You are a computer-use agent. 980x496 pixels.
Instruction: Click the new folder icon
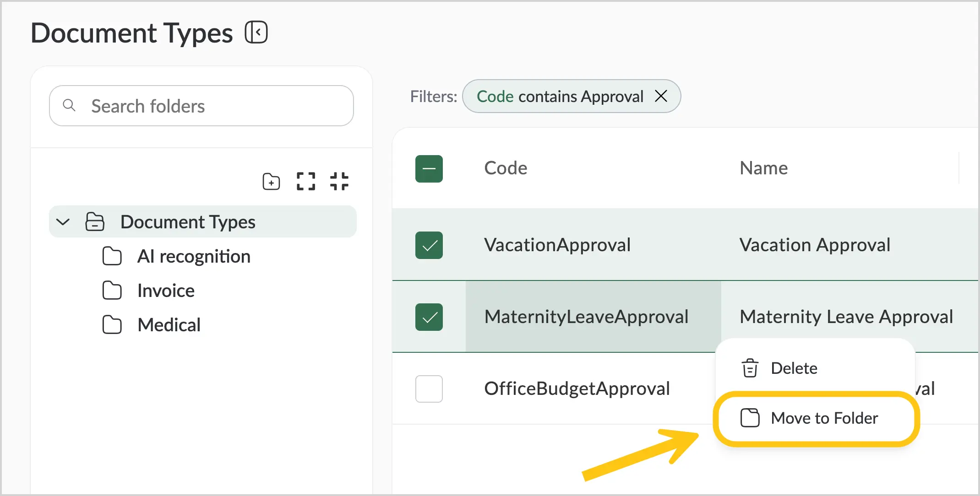tap(271, 182)
